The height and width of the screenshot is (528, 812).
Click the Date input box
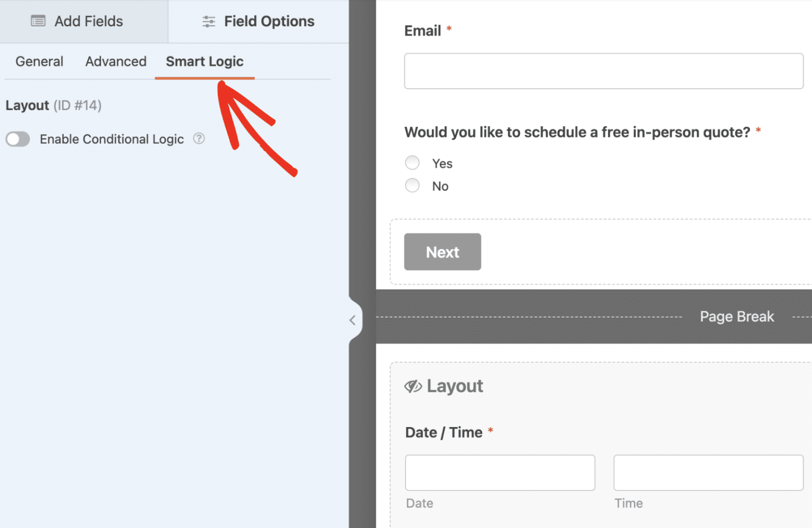pos(499,472)
